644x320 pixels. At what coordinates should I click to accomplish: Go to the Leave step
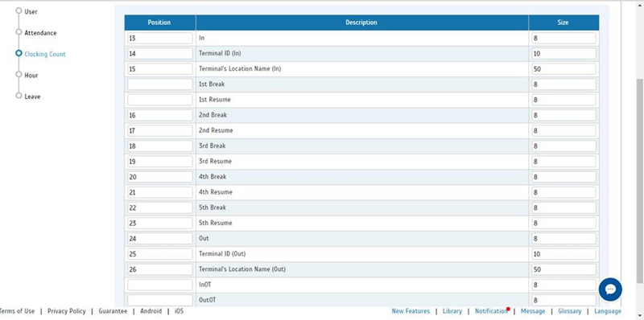(x=32, y=96)
